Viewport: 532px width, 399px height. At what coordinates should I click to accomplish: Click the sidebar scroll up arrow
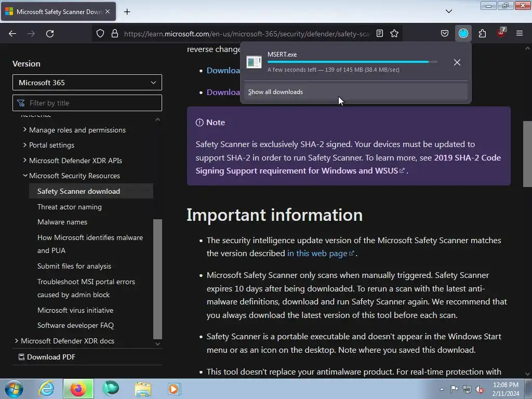(x=157, y=119)
